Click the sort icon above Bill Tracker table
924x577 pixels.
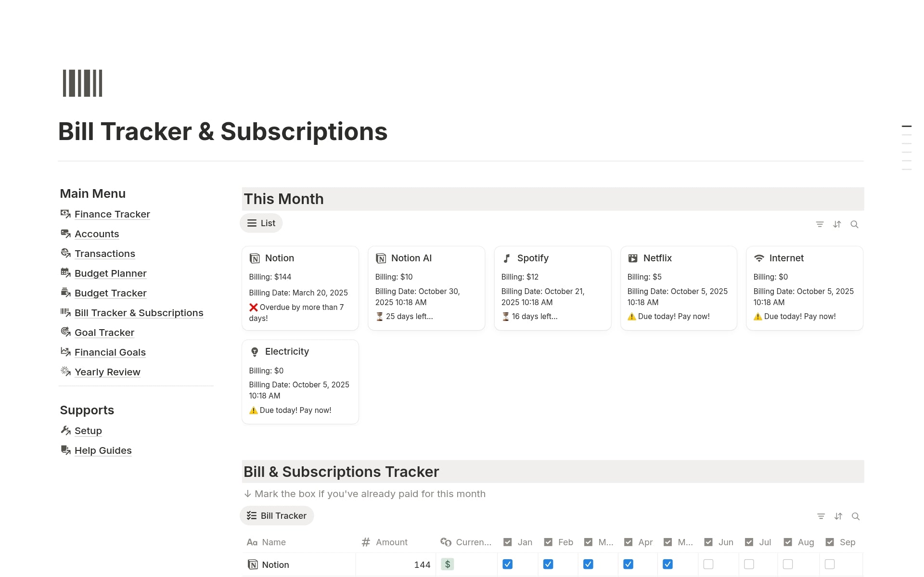pyautogui.click(x=838, y=516)
